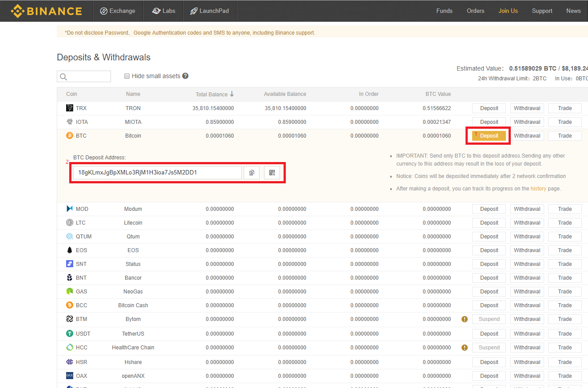Sort by Total Balance arrow
This screenshot has width=588, height=388.
[232, 94]
